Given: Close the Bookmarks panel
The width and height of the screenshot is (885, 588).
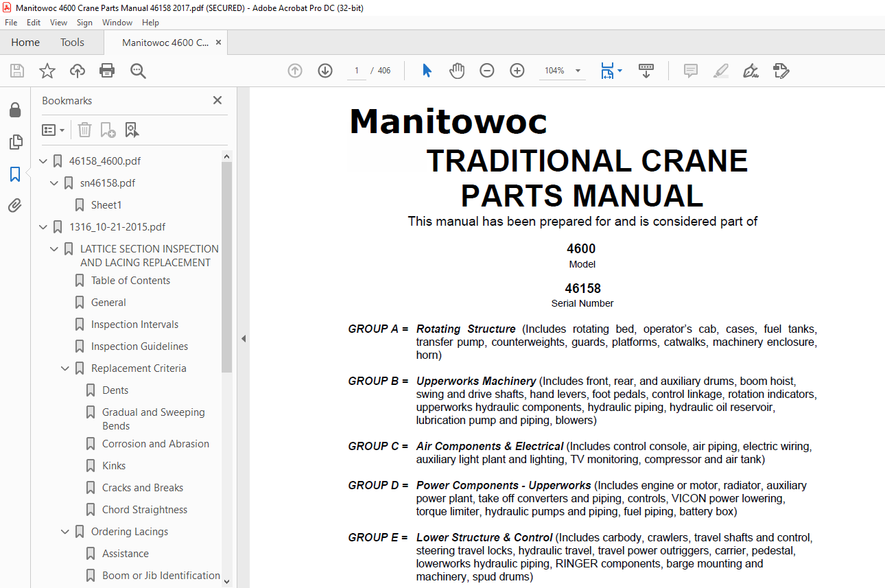Looking at the screenshot, I should click(217, 100).
